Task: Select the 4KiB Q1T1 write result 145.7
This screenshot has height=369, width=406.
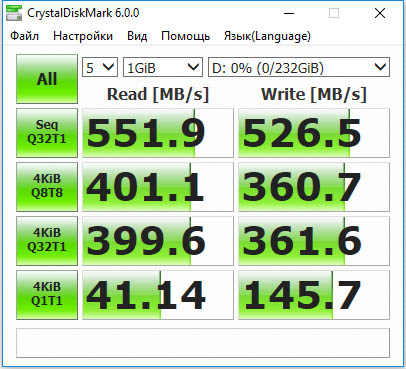Action: [314, 295]
